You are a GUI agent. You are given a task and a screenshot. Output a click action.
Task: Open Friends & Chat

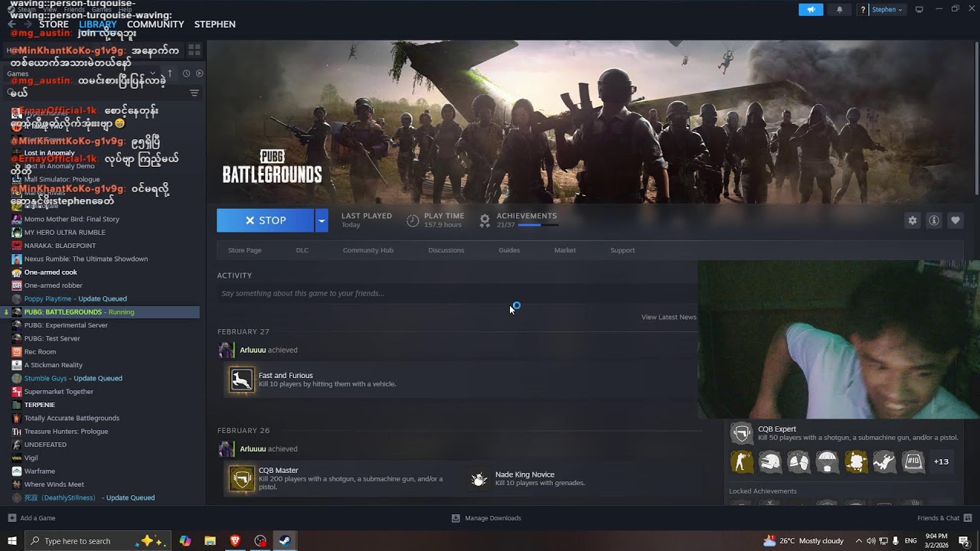943,518
